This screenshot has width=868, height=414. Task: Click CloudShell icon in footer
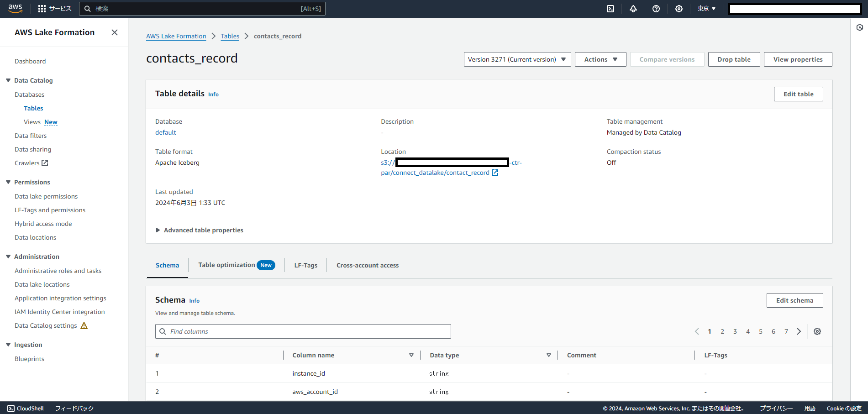(x=11, y=409)
